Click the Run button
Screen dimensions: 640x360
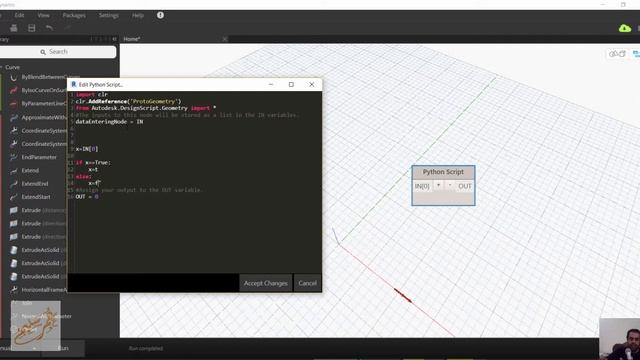63,348
